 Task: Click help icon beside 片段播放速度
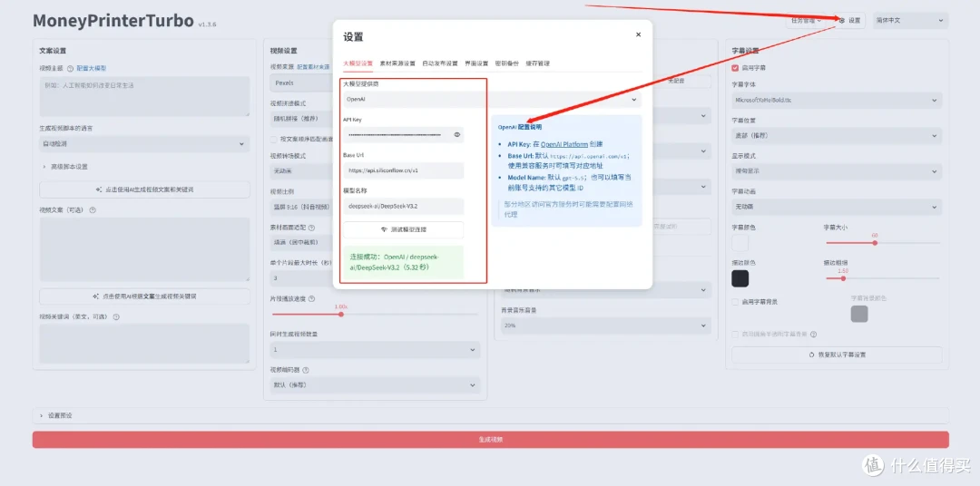[311, 298]
